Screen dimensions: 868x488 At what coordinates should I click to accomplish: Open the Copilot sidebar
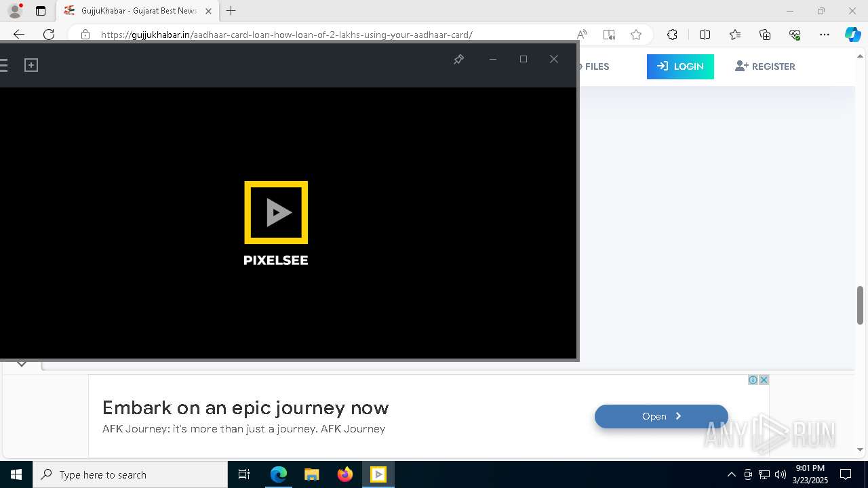[x=853, y=35]
